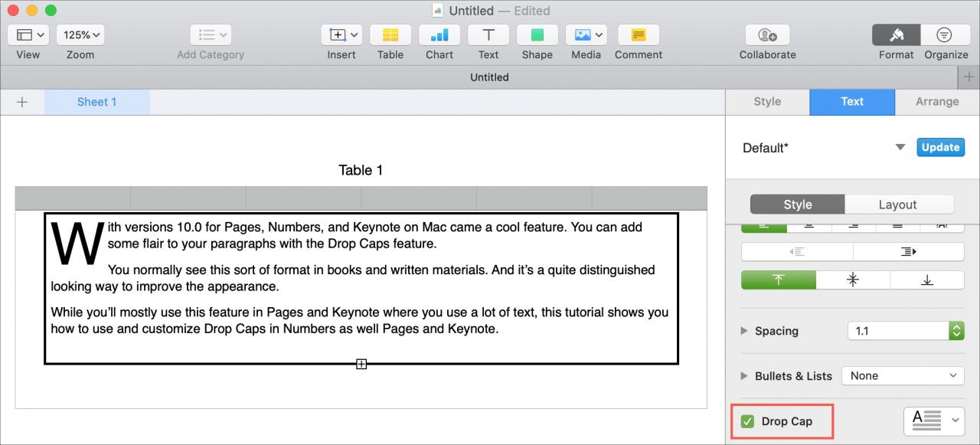The height and width of the screenshot is (445, 980).
Task: Select the Text inspector tab
Action: click(x=852, y=102)
